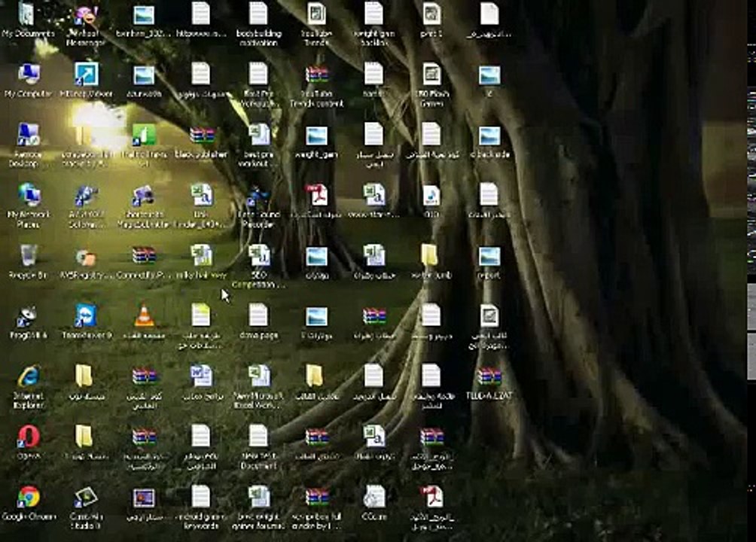Open the My Documents desktop icon
The width and height of the screenshot is (756, 542).
point(26,14)
